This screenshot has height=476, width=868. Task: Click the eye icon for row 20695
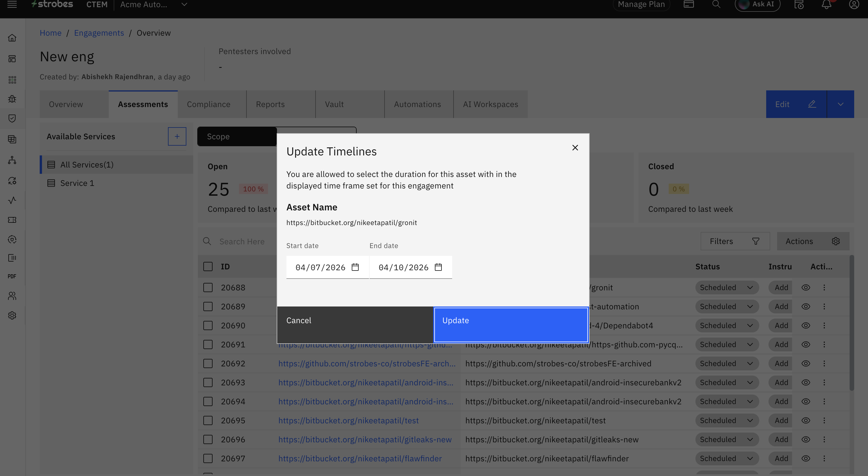[805, 420]
